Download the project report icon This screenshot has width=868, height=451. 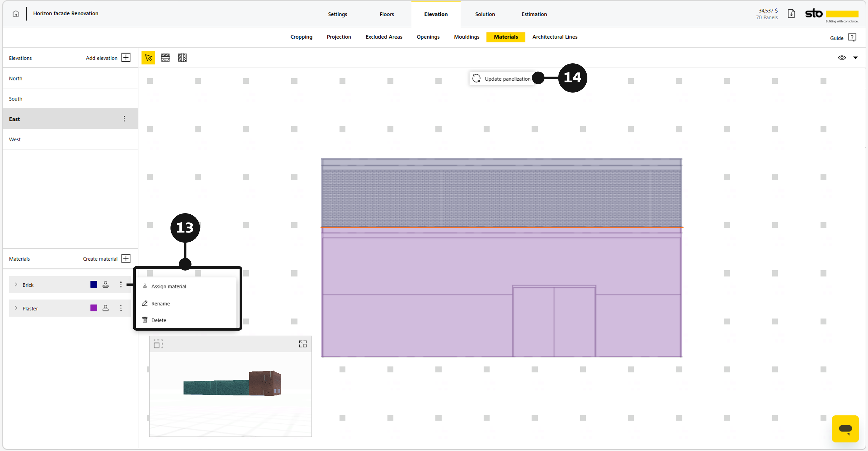click(791, 14)
